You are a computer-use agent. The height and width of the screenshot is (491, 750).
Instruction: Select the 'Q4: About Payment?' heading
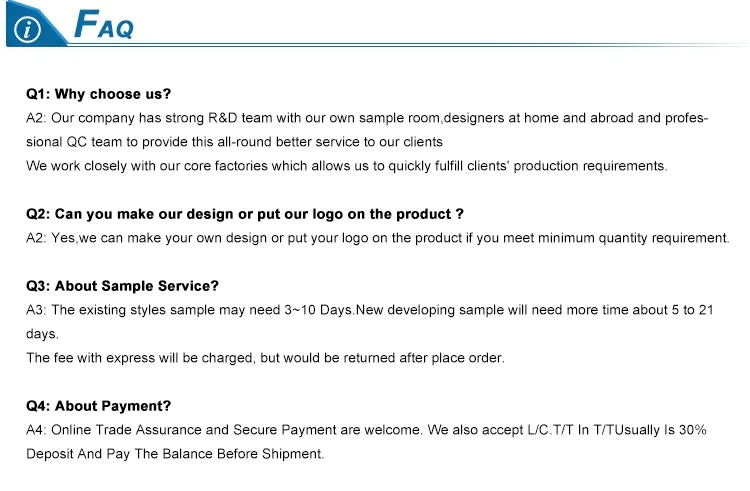click(98, 406)
